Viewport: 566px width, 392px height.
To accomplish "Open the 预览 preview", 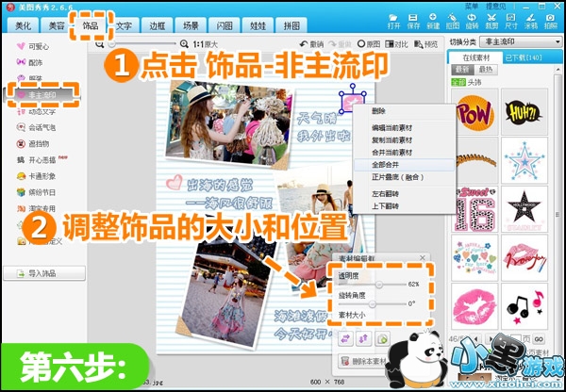I will [426, 44].
